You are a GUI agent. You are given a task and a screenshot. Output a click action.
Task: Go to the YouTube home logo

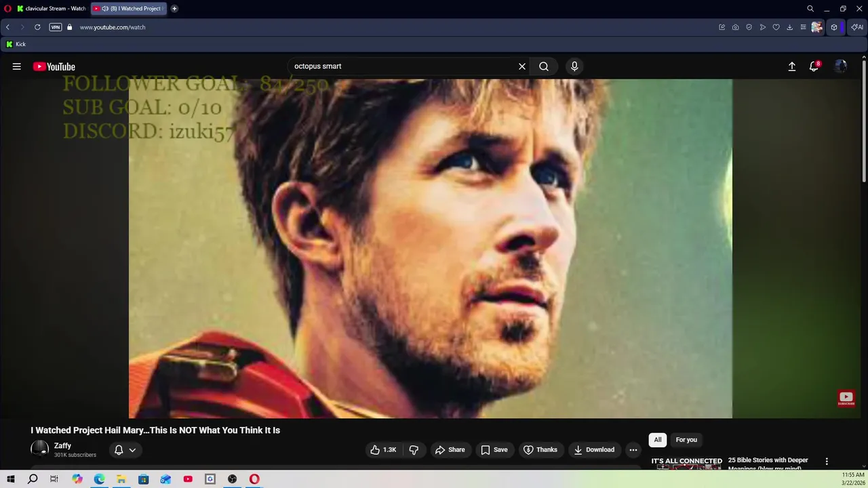54,66
